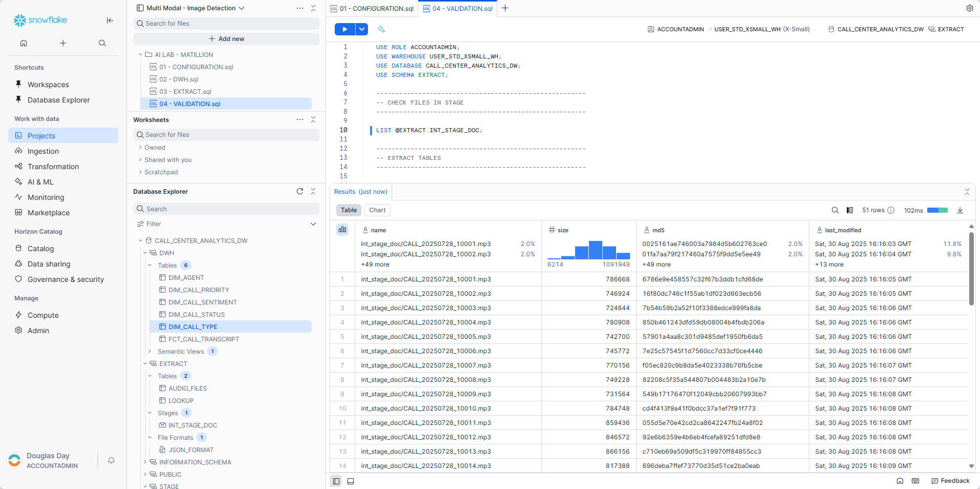This screenshot has height=489, width=980.
Task: Click the Feedback link
Action: click(950, 481)
